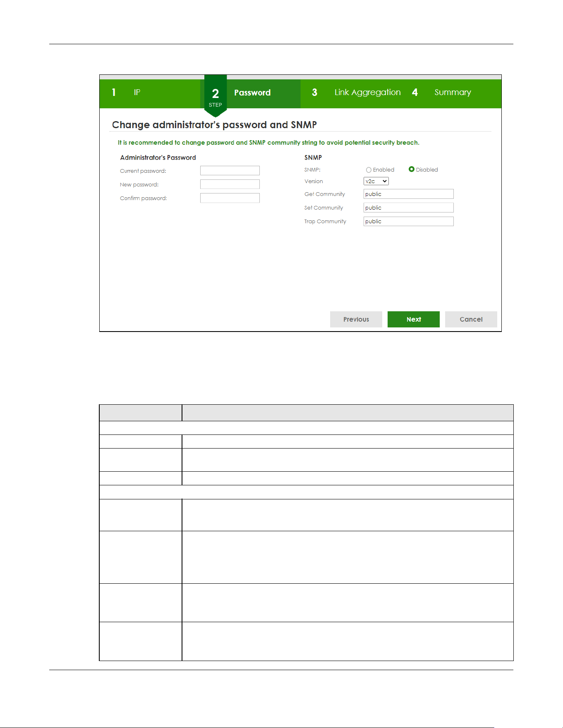The image size is (563, 728).
Task: Click the 'Version' label
Action: click(x=314, y=181)
